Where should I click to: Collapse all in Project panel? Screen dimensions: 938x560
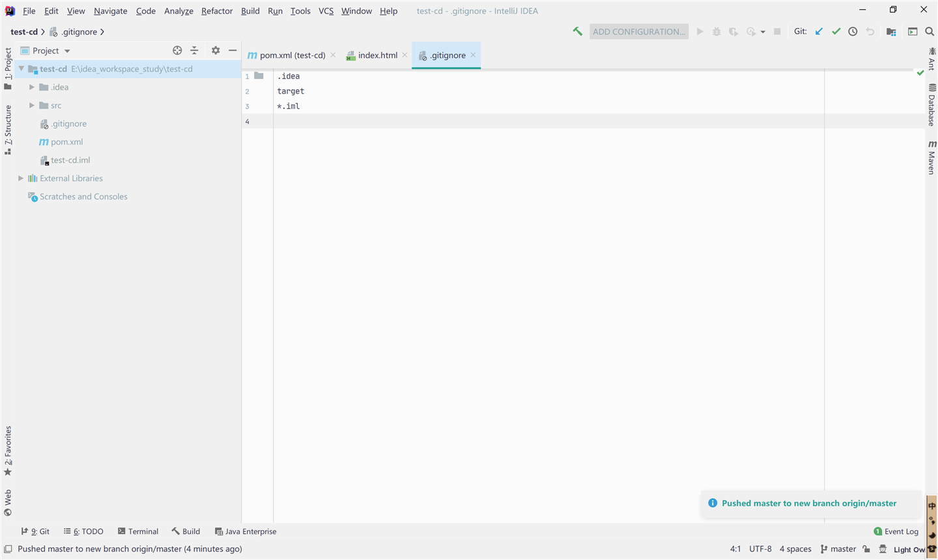pyautogui.click(x=194, y=50)
